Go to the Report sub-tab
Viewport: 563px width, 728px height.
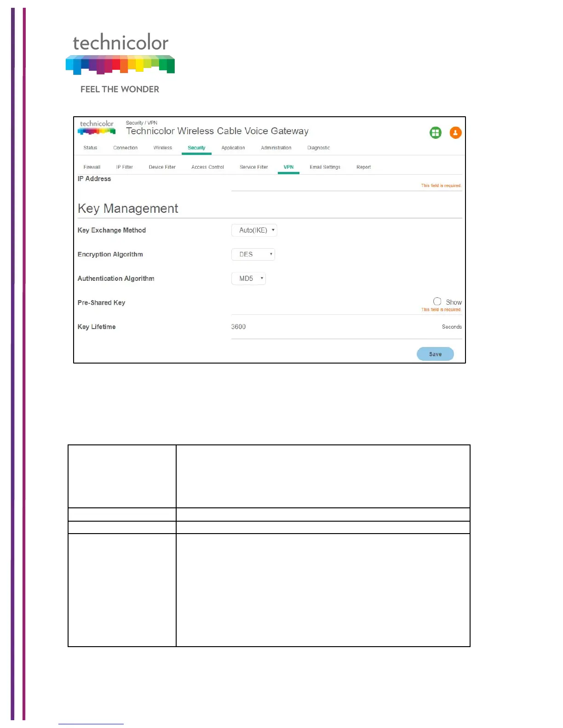point(363,167)
